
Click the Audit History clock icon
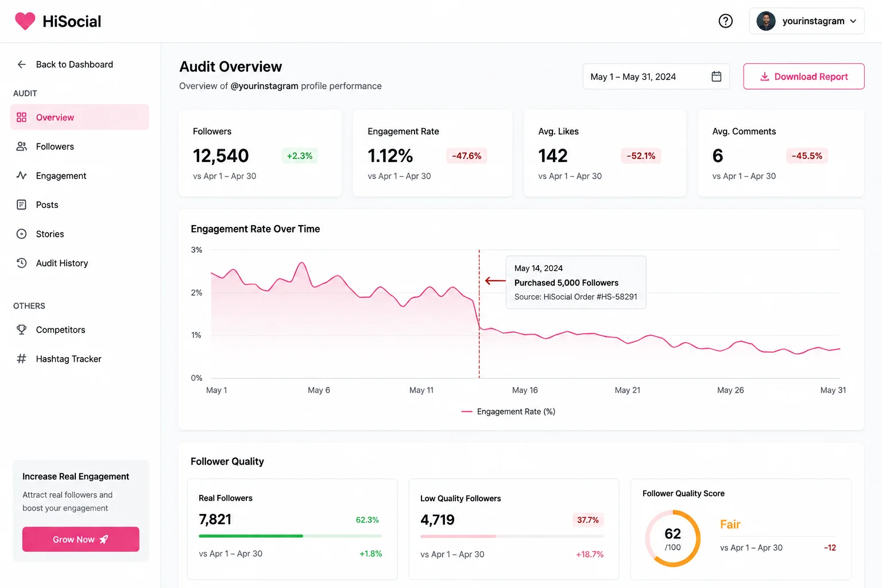tap(21, 263)
